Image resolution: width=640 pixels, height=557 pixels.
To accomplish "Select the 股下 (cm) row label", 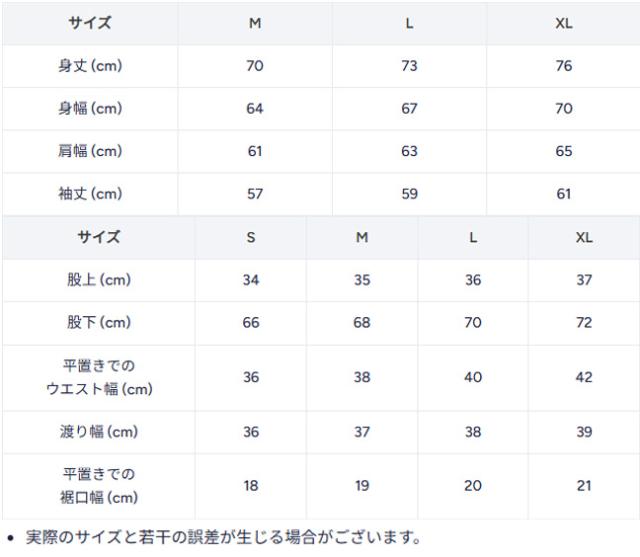I will [99, 323].
